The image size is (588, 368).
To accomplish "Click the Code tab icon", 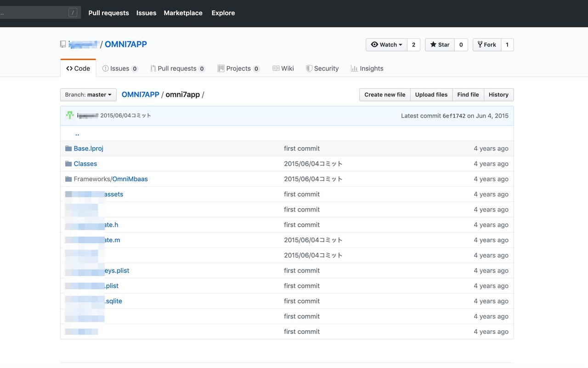I will click(69, 68).
